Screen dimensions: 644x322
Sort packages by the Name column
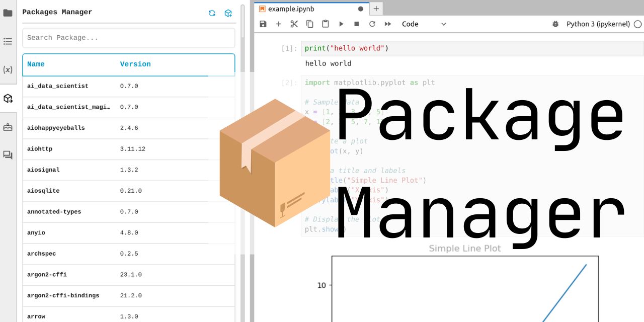35,64
